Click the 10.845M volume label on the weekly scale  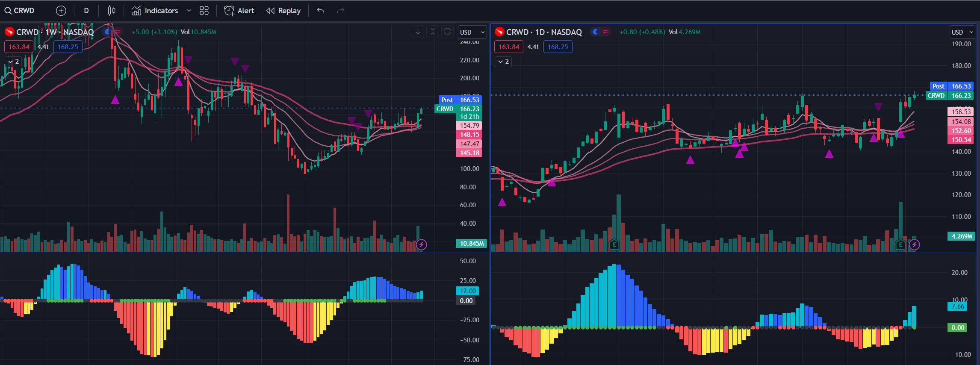pos(472,244)
